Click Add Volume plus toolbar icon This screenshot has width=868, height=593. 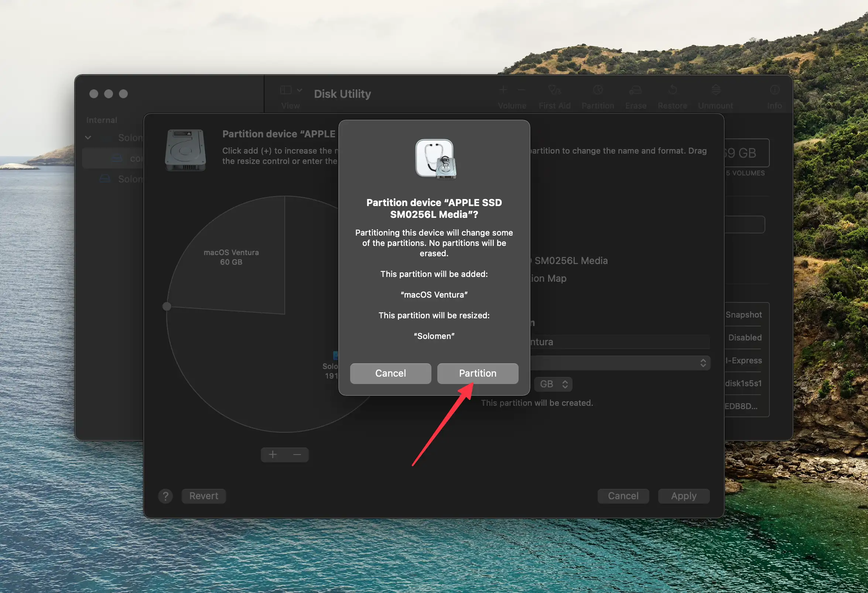pos(503,90)
